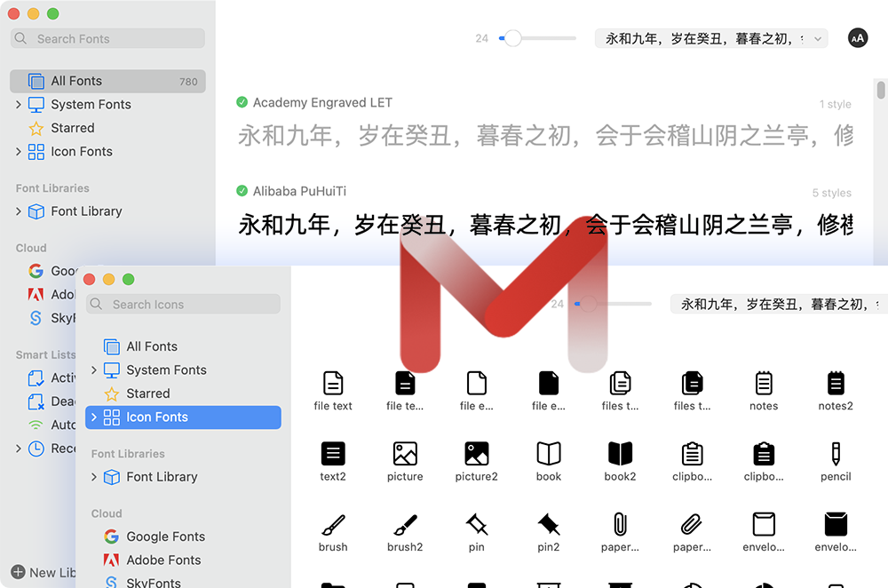Select All Fonts in back window sidebar
The width and height of the screenshot is (888, 588).
click(76, 81)
